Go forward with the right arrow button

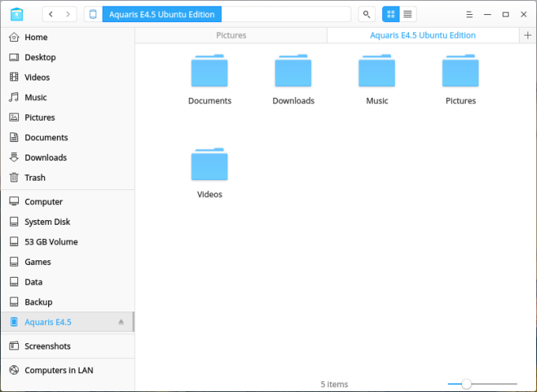[68, 14]
